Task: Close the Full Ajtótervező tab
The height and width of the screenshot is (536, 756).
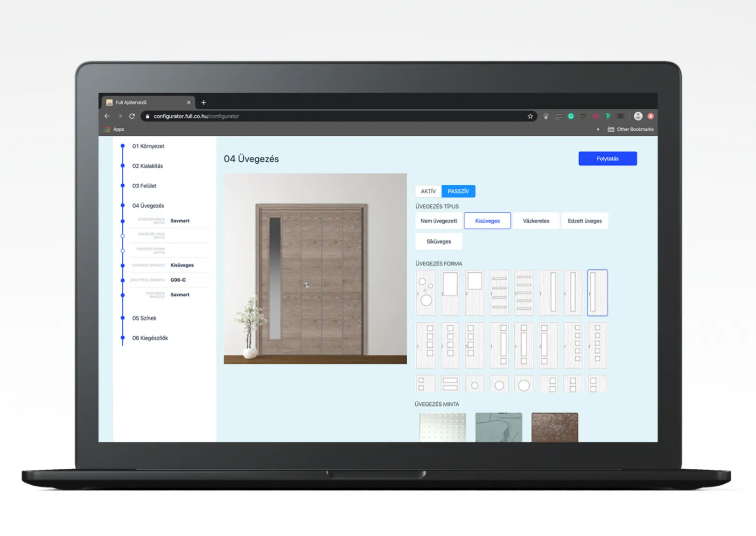Action: [x=189, y=103]
